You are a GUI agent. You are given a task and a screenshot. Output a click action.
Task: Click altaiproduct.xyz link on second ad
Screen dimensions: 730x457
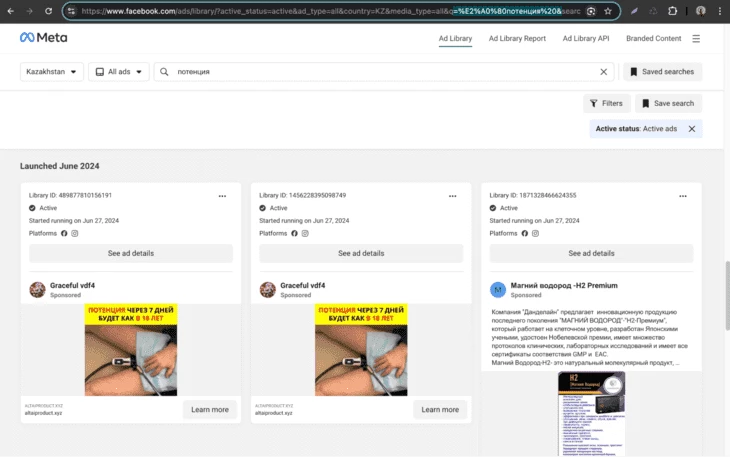pyautogui.click(x=274, y=413)
